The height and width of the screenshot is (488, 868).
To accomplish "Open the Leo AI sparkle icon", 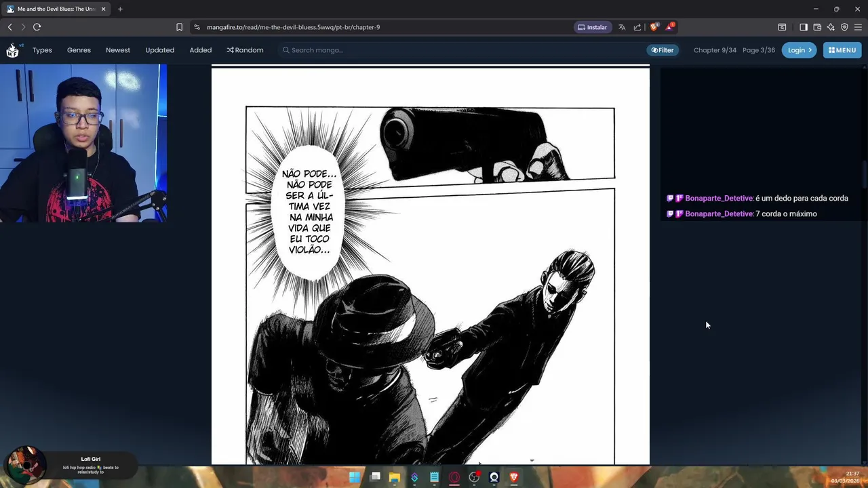I will point(831,27).
